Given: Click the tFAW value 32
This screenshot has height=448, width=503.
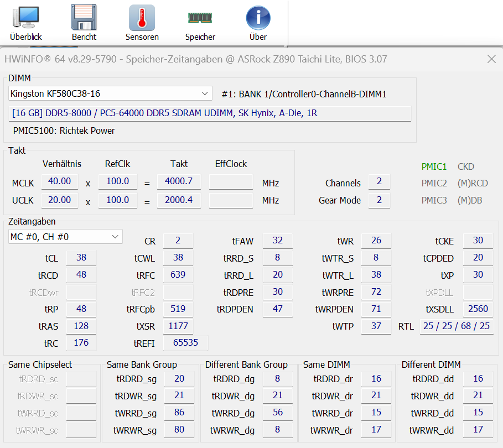Looking at the screenshot, I should (277, 241).
